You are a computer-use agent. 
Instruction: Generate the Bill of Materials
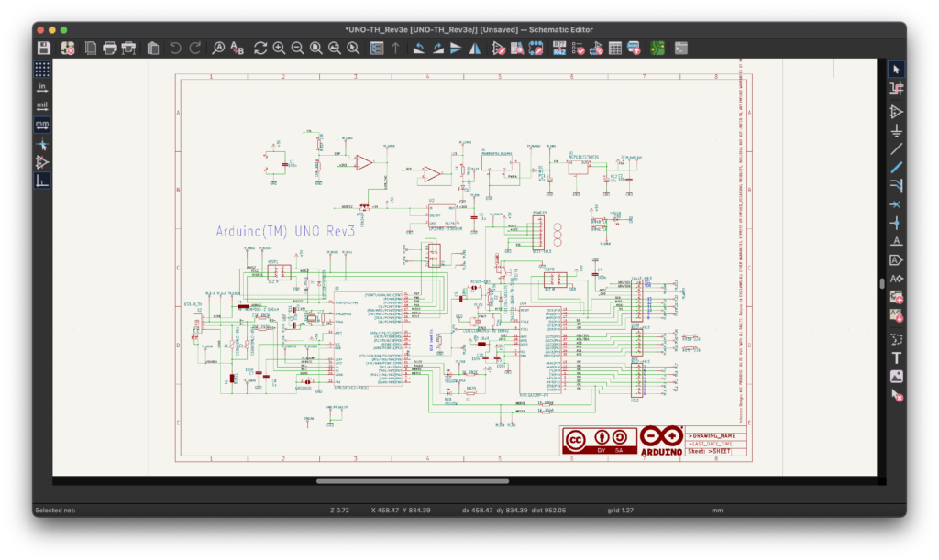click(x=634, y=49)
